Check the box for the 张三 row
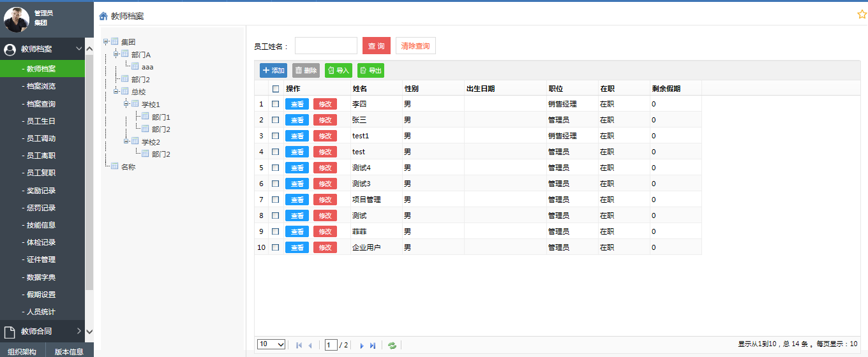Screen dimensions: 868x357 (276, 120)
